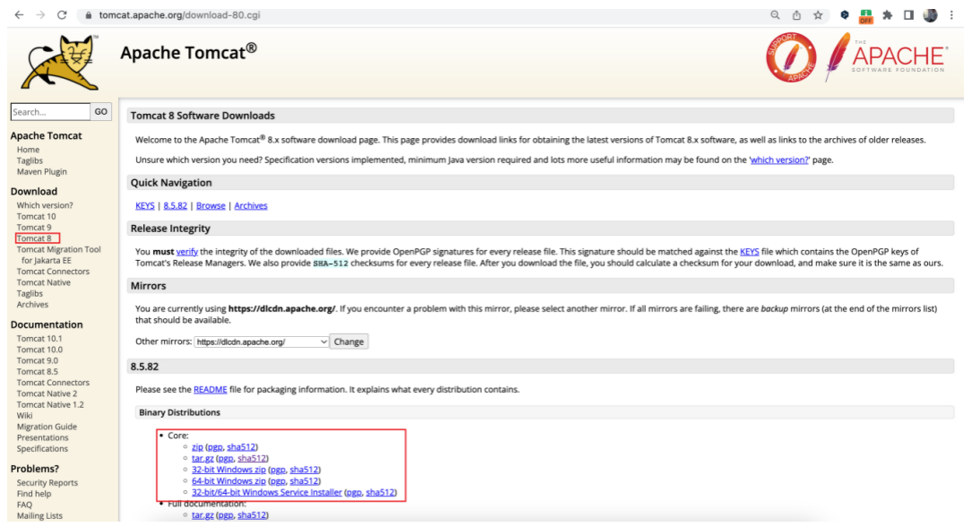Image resolution: width=980 pixels, height=527 pixels.
Task: Open Browse in Quick Navigation
Action: (211, 205)
